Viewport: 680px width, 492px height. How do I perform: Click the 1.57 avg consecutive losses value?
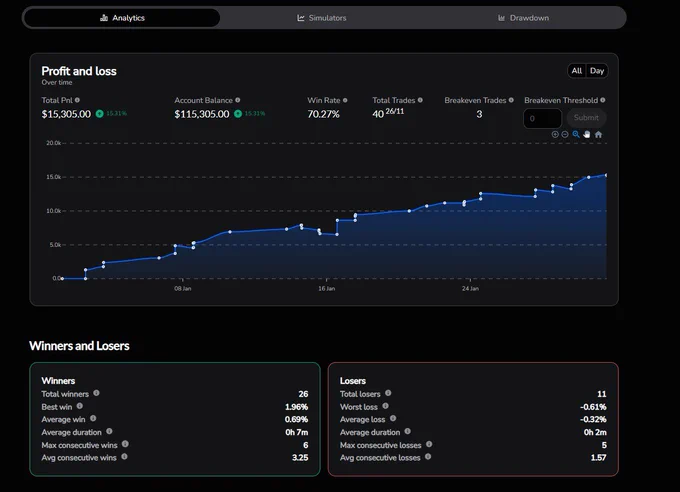coord(598,458)
